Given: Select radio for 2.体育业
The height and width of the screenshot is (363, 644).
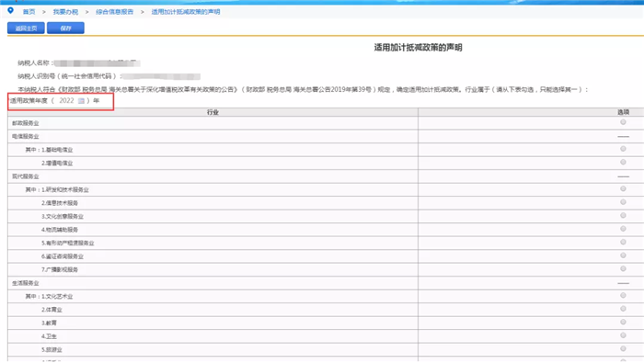Looking at the screenshot, I should [623, 309].
